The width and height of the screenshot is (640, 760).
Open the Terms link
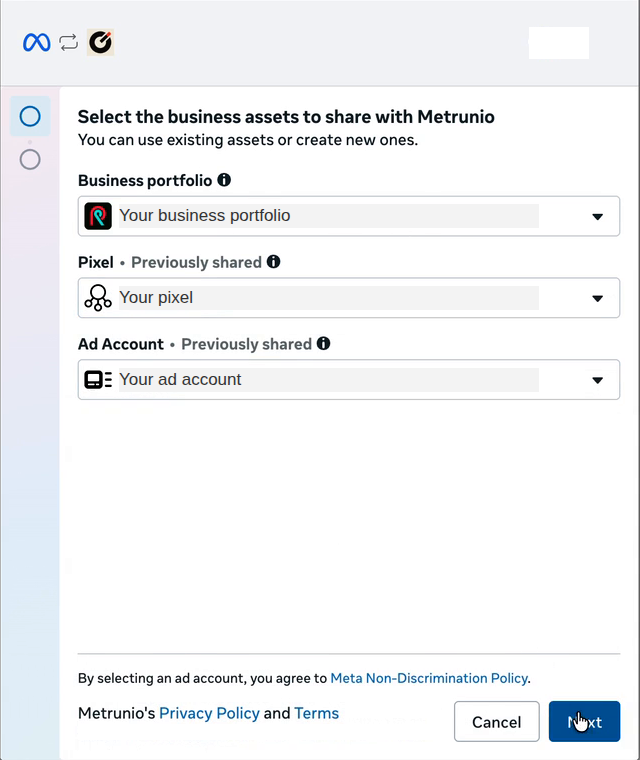[x=316, y=713]
